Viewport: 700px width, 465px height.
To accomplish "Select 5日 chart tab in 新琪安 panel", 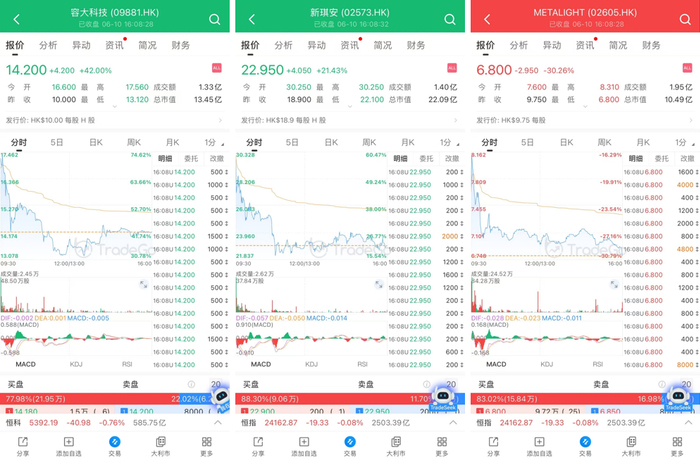I will (x=292, y=142).
